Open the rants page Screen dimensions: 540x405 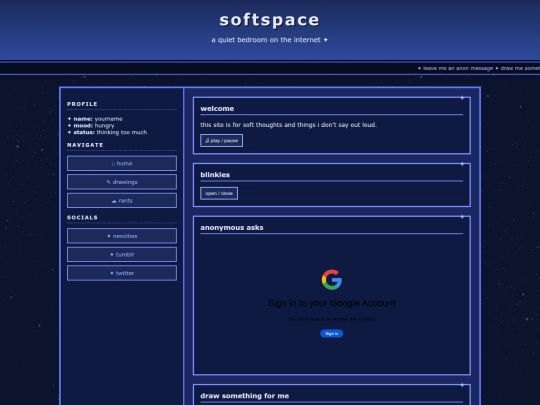coord(122,200)
